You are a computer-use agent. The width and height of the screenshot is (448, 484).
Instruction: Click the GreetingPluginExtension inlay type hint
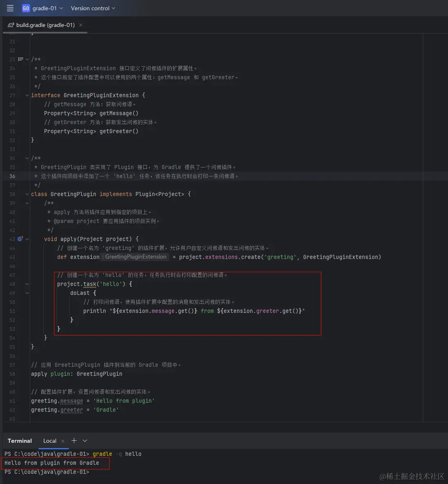[x=134, y=257]
